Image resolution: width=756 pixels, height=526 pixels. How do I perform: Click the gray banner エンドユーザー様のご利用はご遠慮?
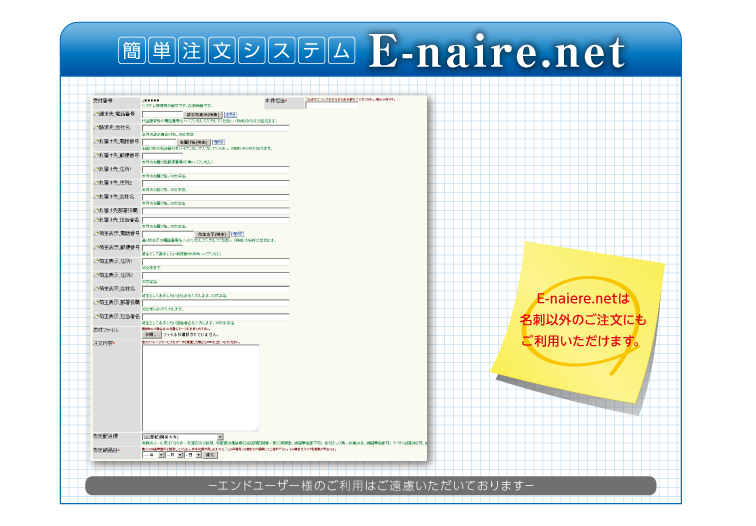[x=371, y=486]
